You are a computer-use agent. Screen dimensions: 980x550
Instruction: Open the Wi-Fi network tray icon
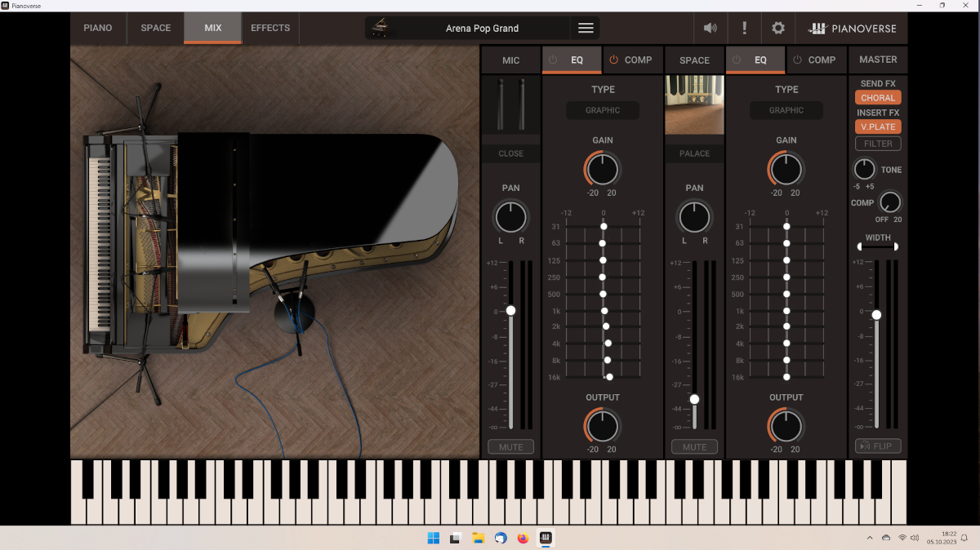(902, 538)
